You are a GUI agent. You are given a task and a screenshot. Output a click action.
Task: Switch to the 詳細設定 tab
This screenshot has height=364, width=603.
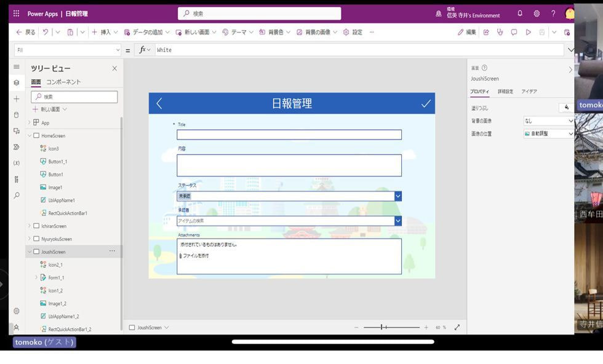pyautogui.click(x=505, y=92)
